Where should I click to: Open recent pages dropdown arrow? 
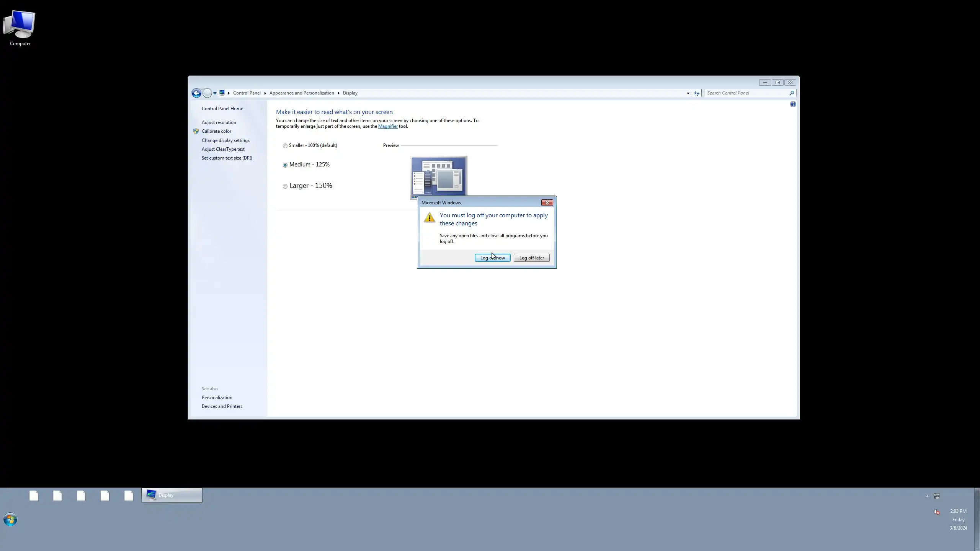(215, 93)
